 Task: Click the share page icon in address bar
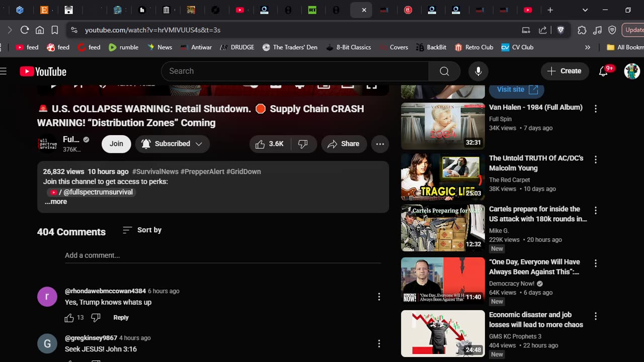point(543,30)
